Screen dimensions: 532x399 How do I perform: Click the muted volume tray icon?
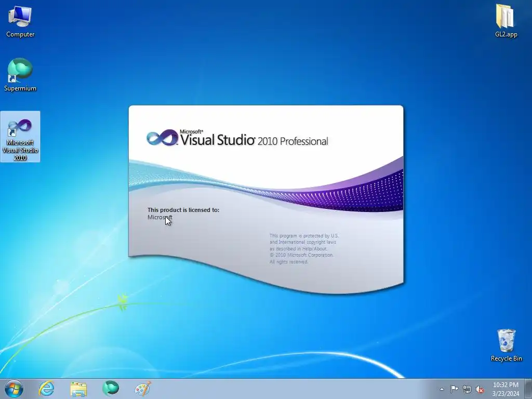pos(480,389)
